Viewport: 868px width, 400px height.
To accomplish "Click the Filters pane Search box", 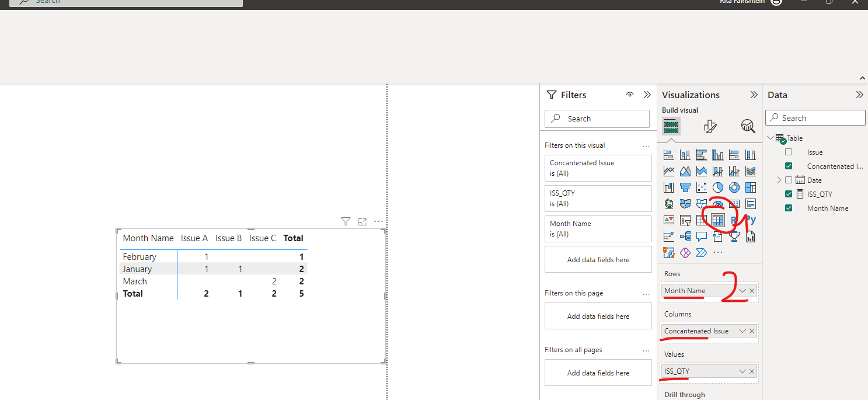I will [597, 119].
